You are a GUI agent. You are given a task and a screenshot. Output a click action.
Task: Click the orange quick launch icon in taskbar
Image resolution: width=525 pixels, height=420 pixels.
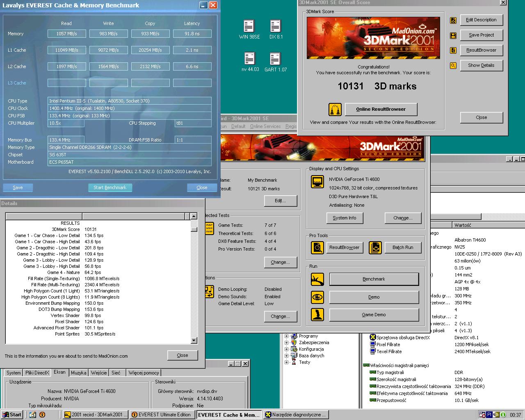click(x=42, y=415)
